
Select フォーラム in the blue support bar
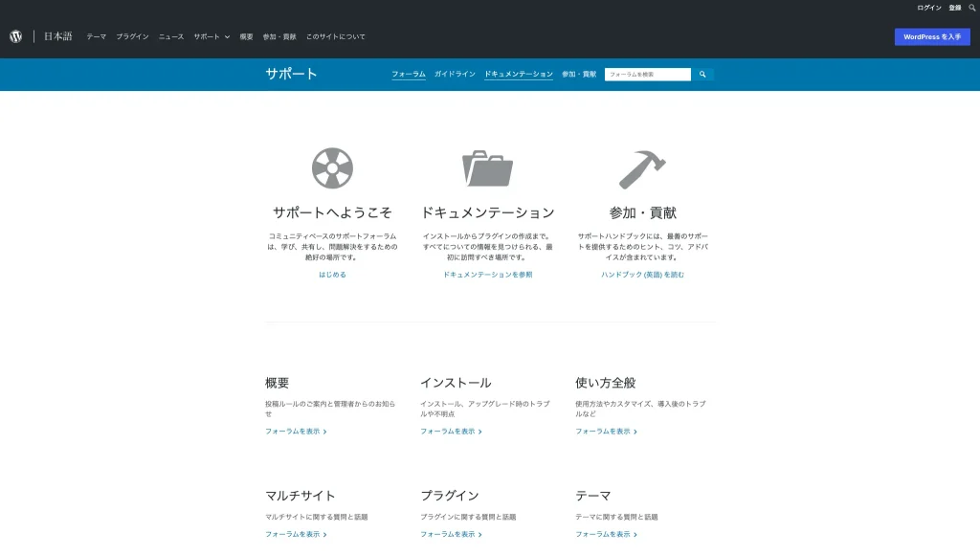[409, 74]
